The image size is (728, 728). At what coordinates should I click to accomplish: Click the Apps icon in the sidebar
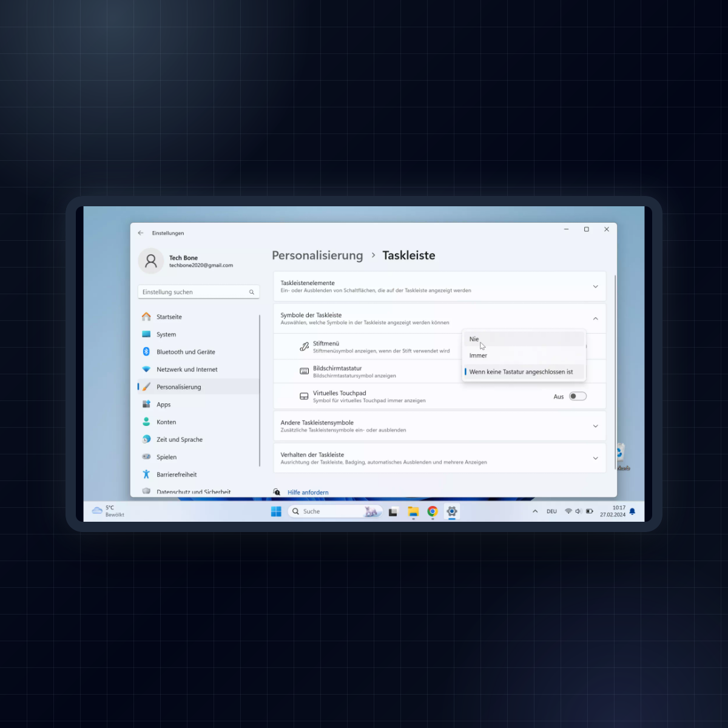[x=146, y=405]
